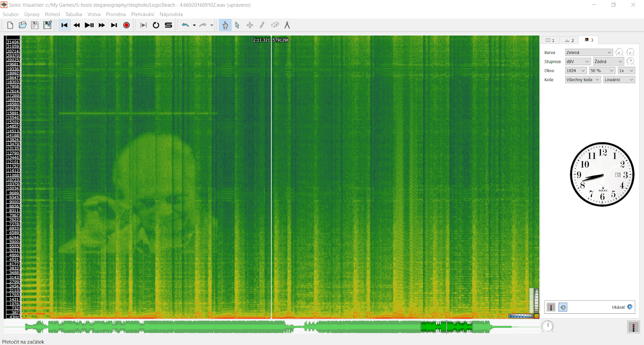Click the color rotation dial next to Barva

click(x=619, y=52)
